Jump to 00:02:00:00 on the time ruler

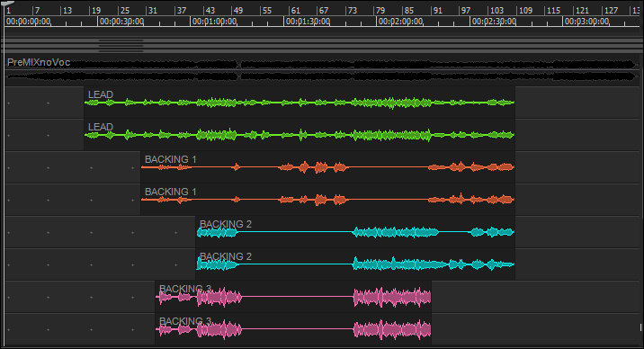click(x=400, y=22)
